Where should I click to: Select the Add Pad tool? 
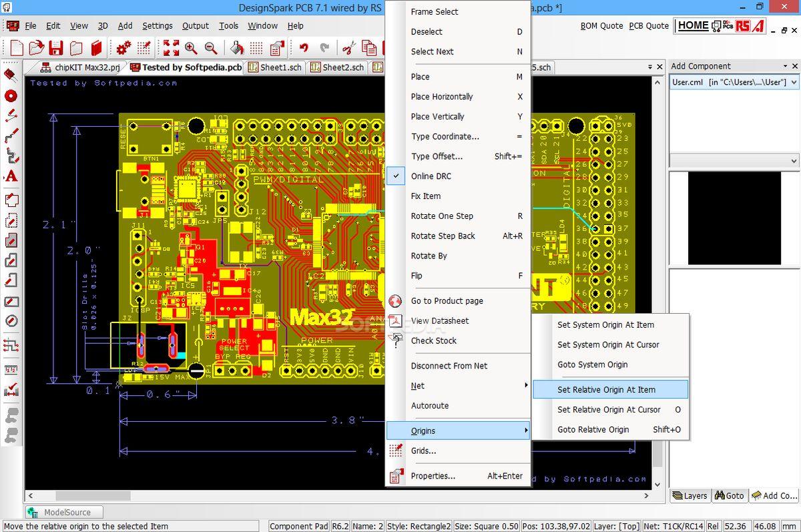pos(11,95)
